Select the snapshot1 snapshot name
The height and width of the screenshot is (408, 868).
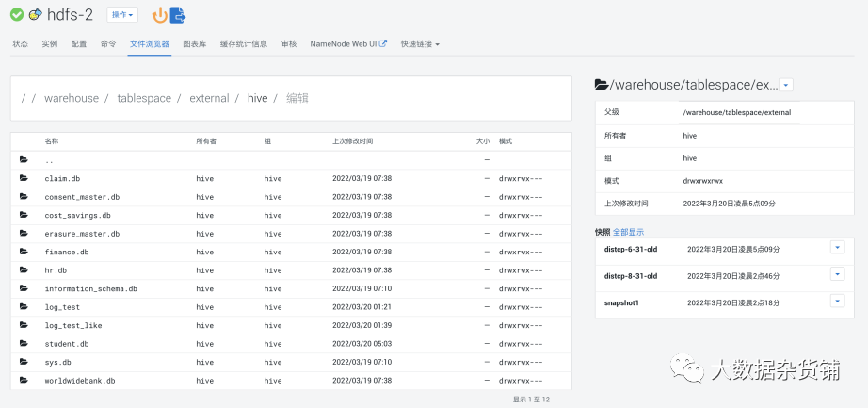(621, 303)
